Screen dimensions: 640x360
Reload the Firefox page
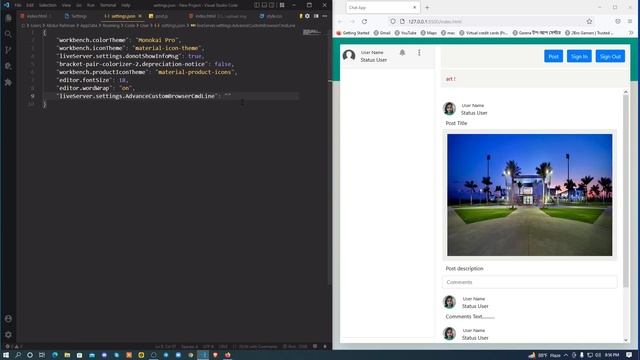coord(364,21)
